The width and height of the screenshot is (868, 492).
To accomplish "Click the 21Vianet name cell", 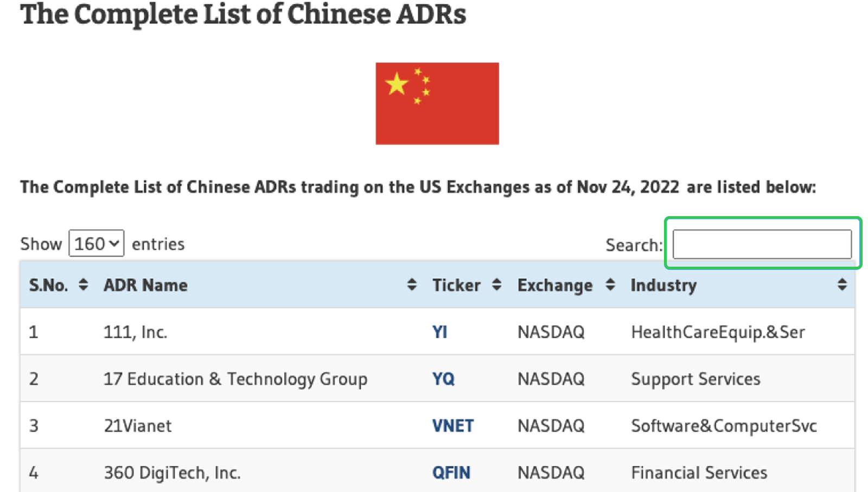I will pyautogui.click(x=138, y=426).
